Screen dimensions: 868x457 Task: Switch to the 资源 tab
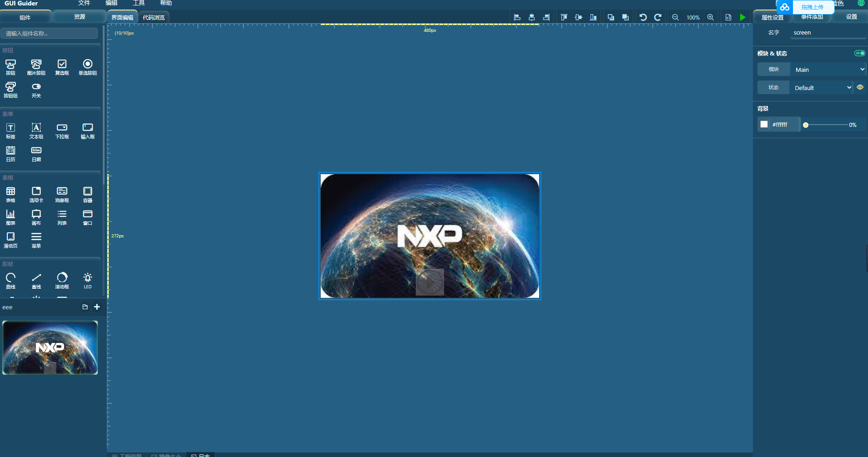80,17
